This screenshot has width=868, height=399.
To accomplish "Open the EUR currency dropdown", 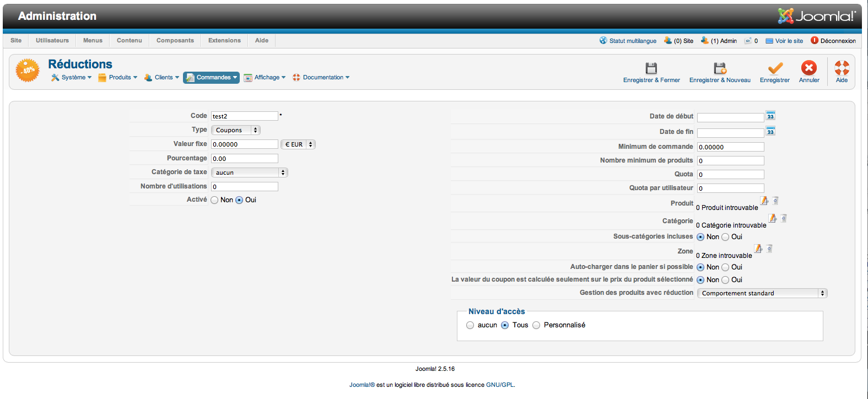I will (x=298, y=144).
